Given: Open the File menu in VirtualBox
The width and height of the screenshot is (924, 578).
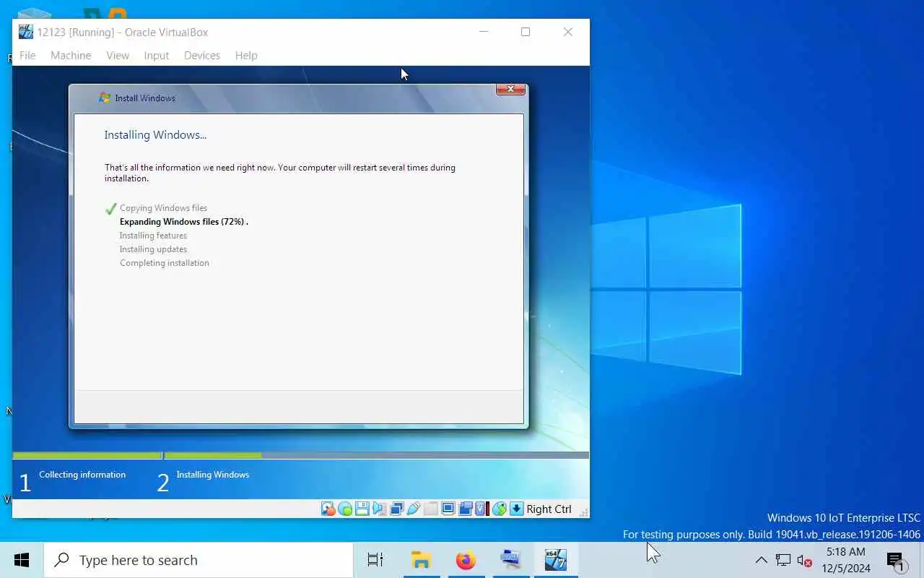Looking at the screenshot, I should (27, 55).
